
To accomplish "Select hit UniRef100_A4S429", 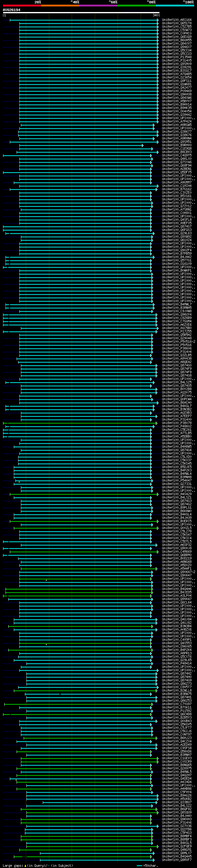I will [x=176, y=494].
